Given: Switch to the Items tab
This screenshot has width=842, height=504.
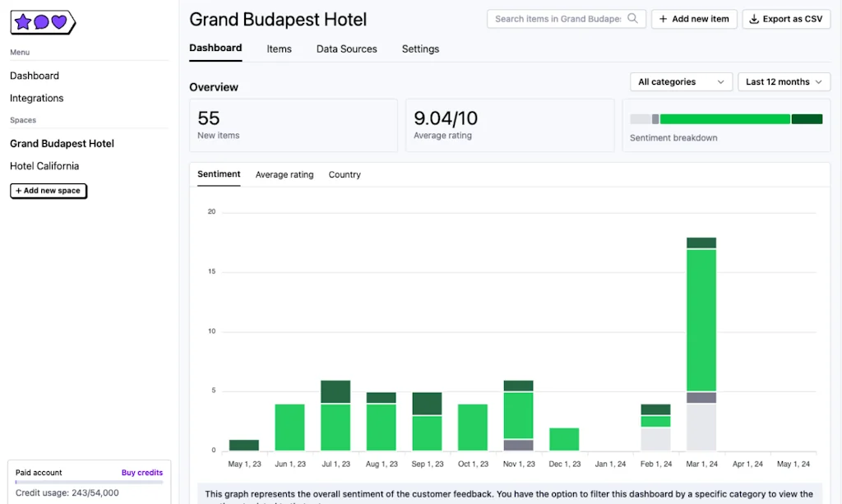Looking at the screenshot, I should (279, 49).
